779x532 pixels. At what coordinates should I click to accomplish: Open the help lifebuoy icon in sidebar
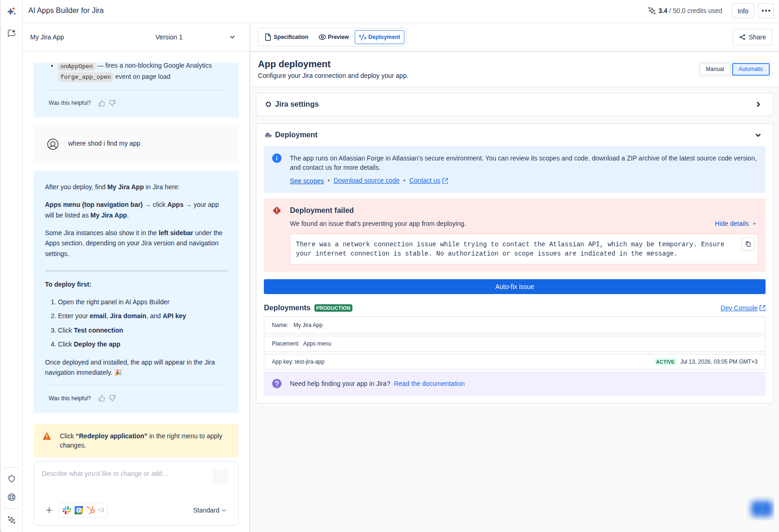[x=12, y=497]
